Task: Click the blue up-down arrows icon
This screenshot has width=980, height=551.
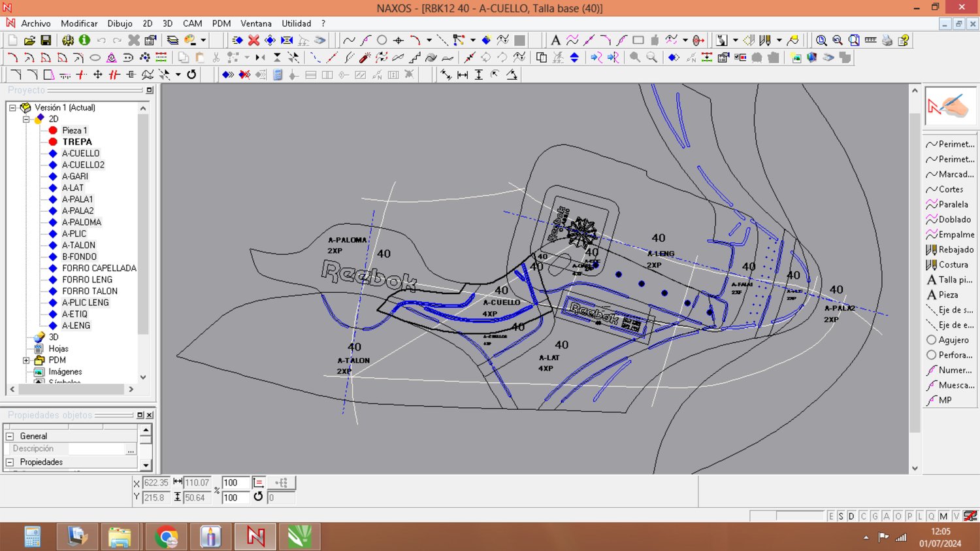Action: coord(574,58)
